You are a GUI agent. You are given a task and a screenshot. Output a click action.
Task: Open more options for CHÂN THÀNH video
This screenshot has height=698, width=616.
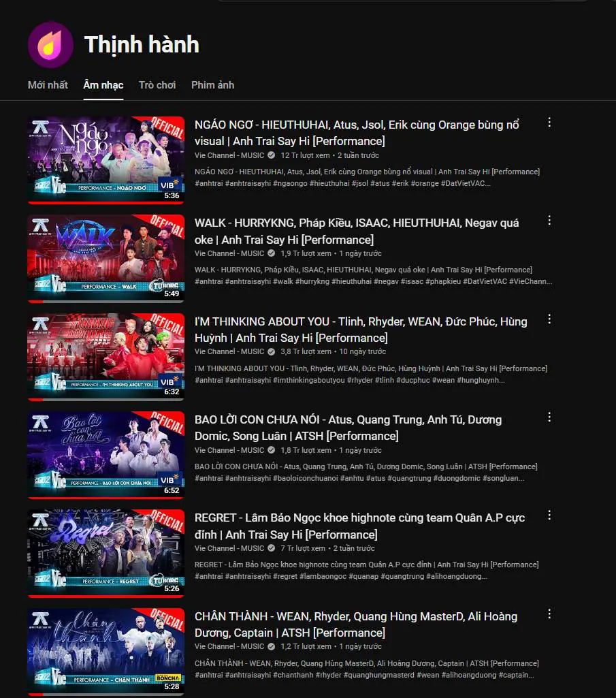click(x=549, y=614)
